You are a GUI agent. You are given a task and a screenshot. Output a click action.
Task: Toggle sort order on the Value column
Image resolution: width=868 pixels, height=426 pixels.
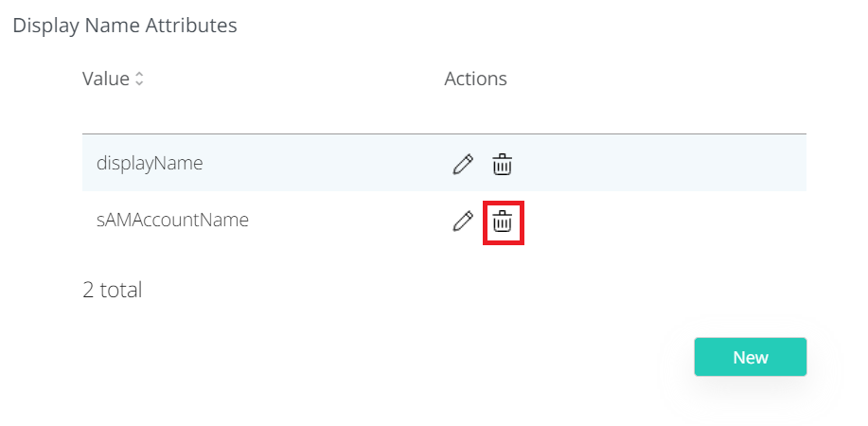point(140,80)
